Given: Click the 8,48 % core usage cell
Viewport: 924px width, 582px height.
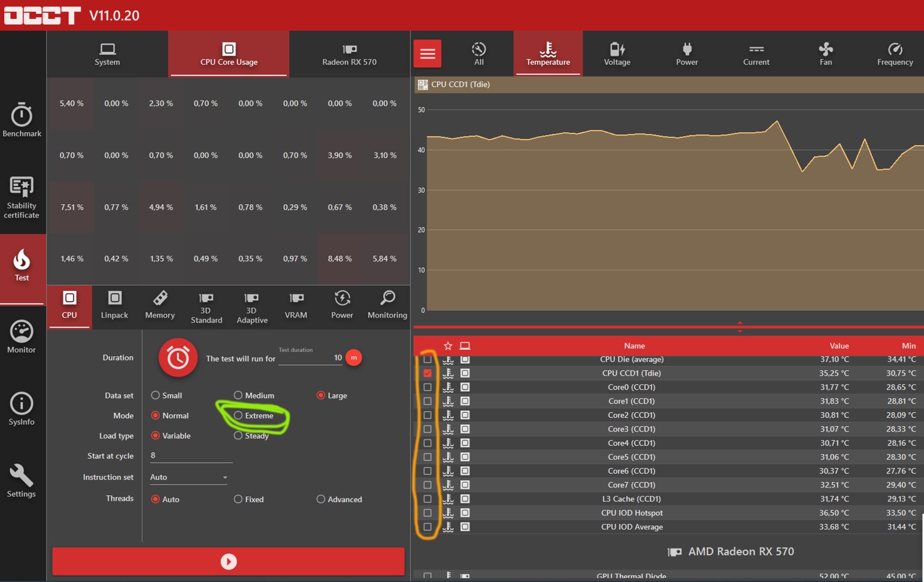Looking at the screenshot, I should (x=340, y=259).
